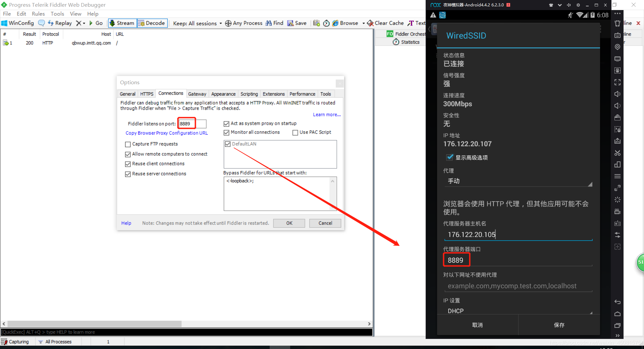Switch to the Scripting options tab
Screen dimensions: 644x349
point(249,94)
